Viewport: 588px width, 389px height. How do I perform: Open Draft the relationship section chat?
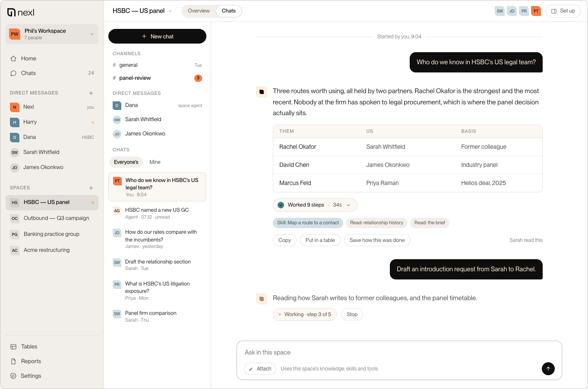pyautogui.click(x=157, y=265)
